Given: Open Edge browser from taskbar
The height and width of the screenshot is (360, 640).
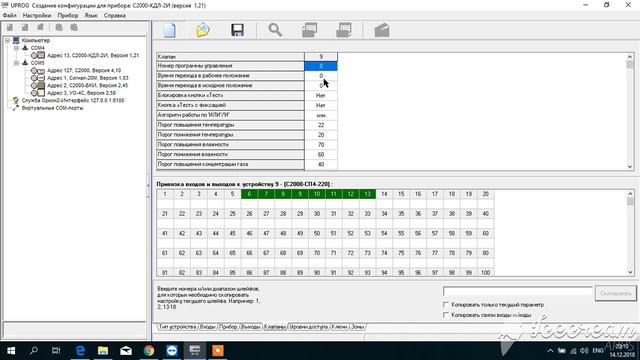Looking at the screenshot, I should 80,351.
